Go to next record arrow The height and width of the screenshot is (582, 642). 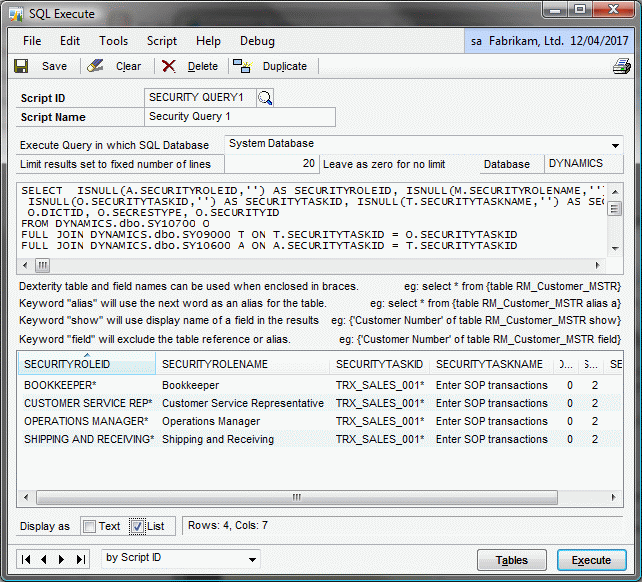[61, 559]
